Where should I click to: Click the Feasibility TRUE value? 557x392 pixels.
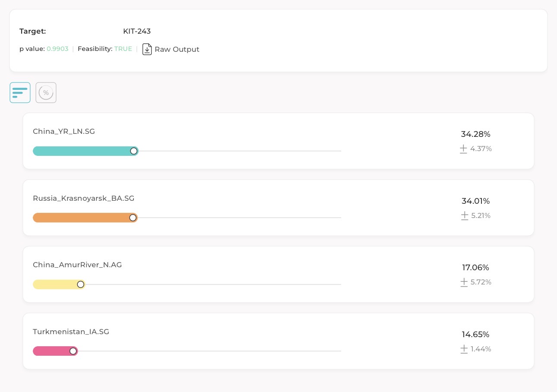123,49
